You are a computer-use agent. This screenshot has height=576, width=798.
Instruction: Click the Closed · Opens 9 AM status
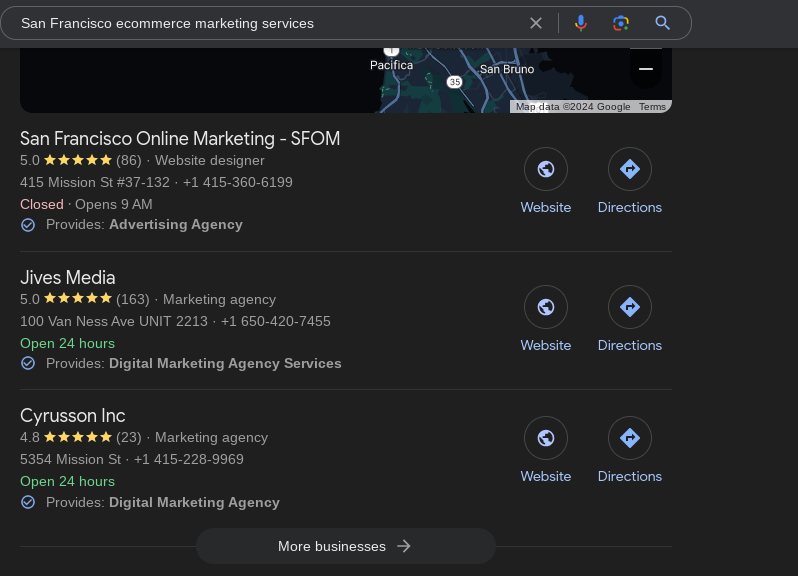tap(86, 205)
